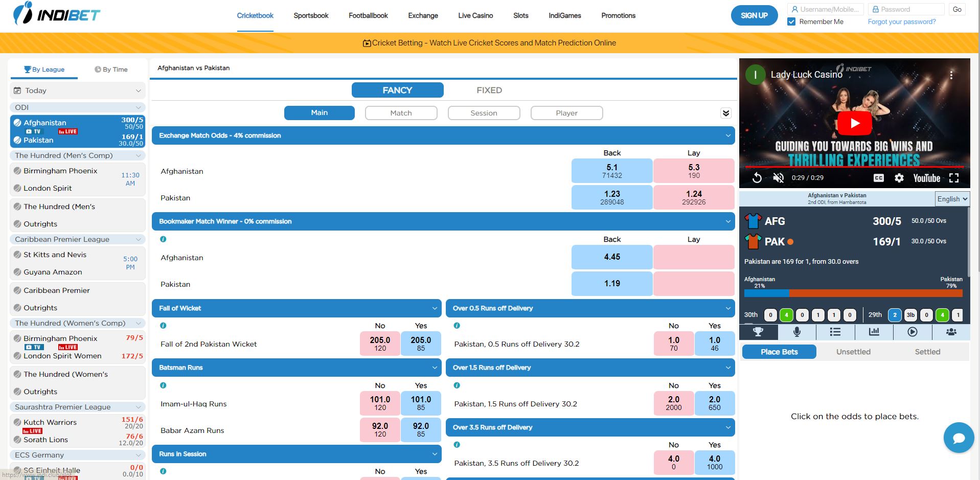The height and width of the screenshot is (480, 980).
Task: Play the Lady Luck Casino YouTube video
Action: (855, 123)
